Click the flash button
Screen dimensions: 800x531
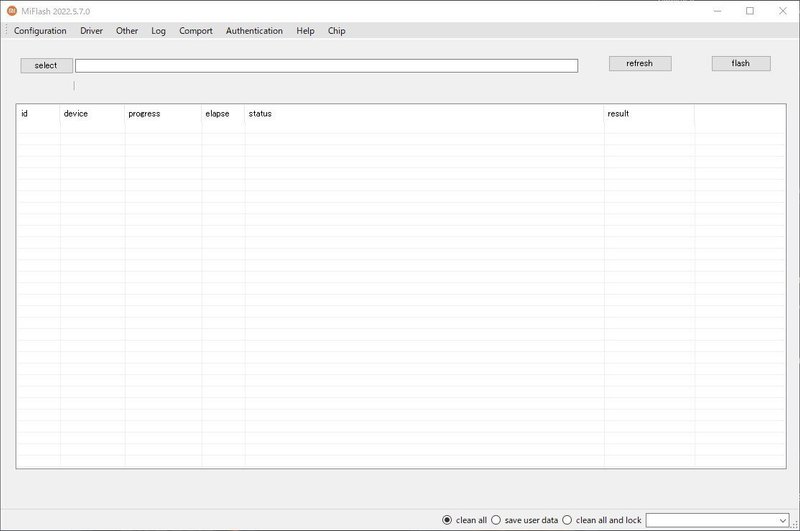click(741, 63)
